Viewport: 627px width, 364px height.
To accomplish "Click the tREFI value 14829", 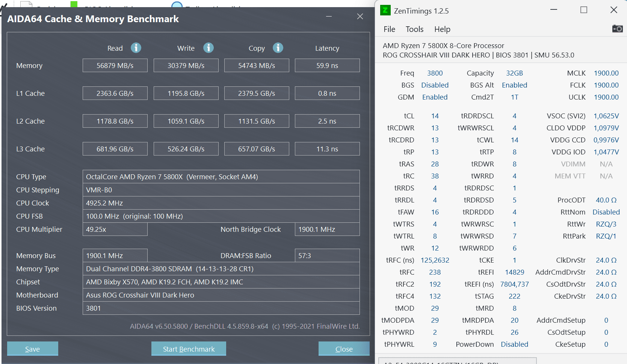I will (515, 272).
